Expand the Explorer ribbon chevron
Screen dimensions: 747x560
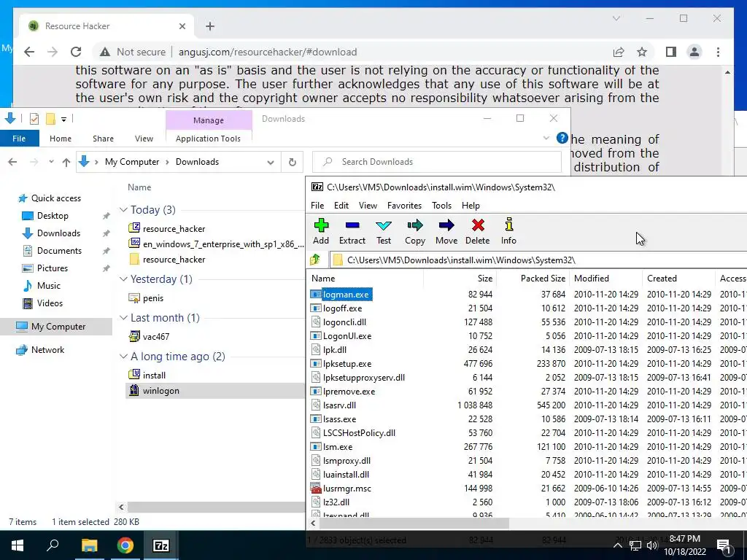click(546, 138)
